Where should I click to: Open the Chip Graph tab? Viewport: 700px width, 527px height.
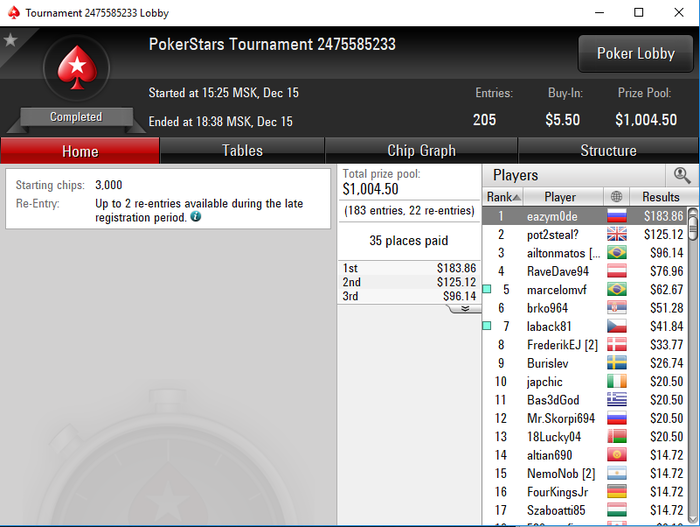pyautogui.click(x=421, y=151)
